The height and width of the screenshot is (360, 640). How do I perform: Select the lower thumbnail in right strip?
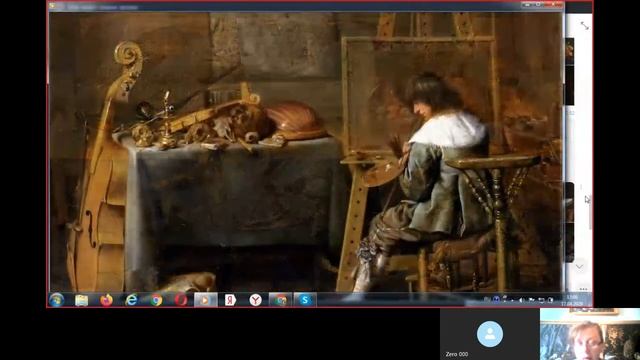tap(570, 222)
